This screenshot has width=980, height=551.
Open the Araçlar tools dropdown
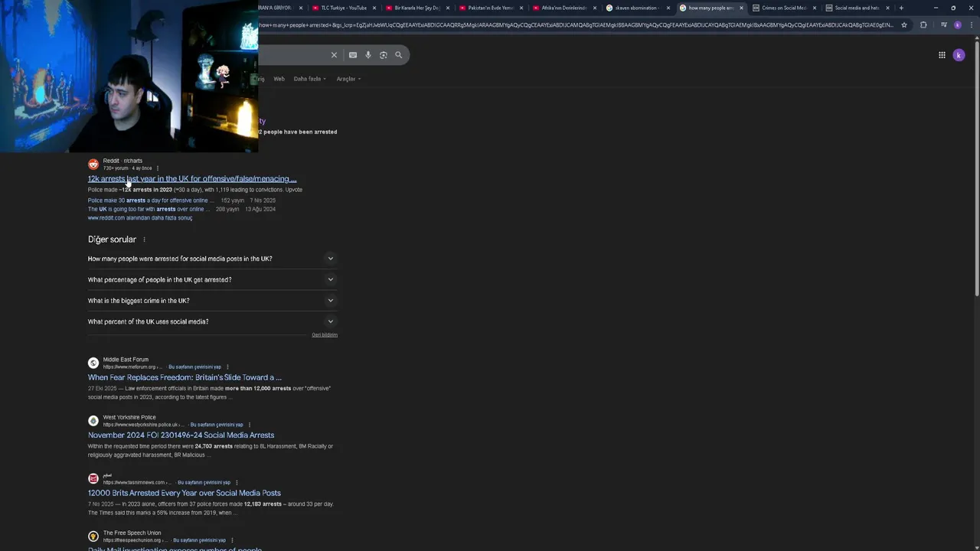pyautogui.click(x=348, y=79)
